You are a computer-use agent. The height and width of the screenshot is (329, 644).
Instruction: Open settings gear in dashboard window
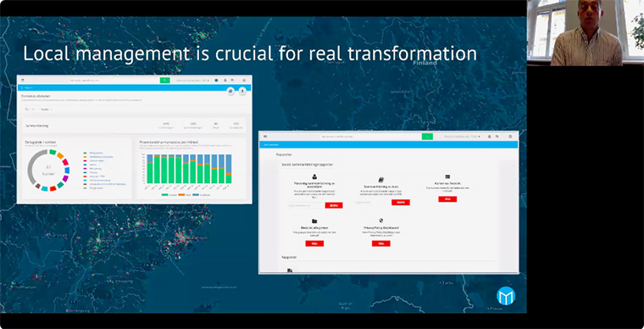(244, 81)
